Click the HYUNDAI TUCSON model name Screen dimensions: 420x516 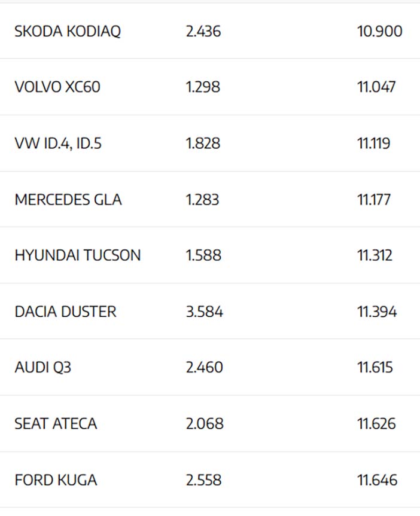click(78, 255)
